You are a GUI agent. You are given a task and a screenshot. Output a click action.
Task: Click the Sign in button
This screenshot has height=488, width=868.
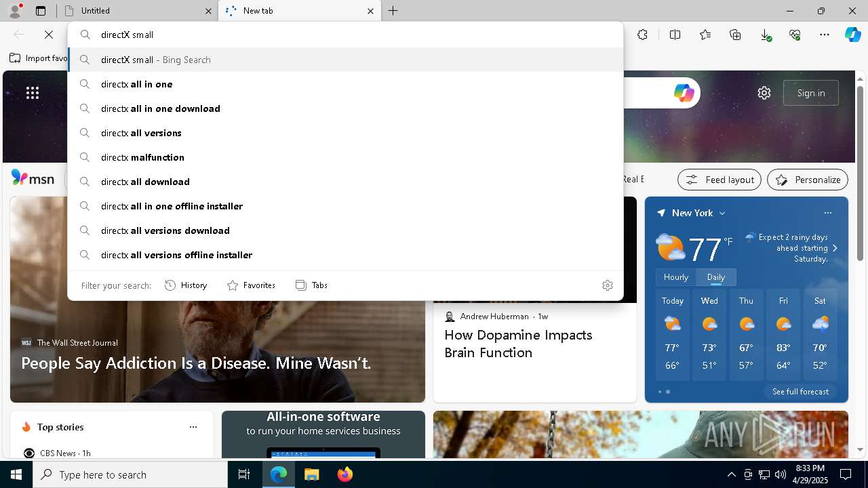[811, 93]
